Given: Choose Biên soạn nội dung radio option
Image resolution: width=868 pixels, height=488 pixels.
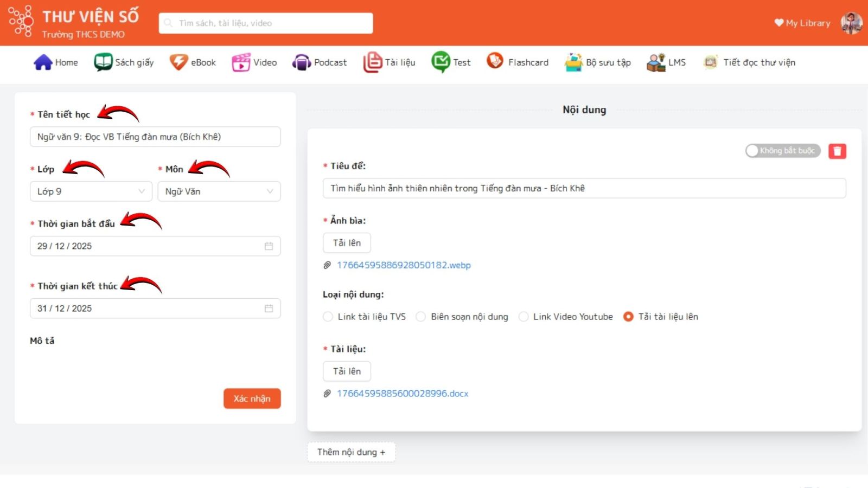Looking at the screenshot, I should tap(421, 317).
